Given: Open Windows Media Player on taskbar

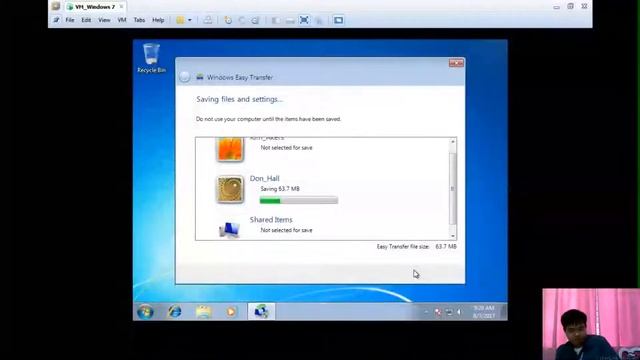Looking at the screenshot, I should coord(231,312).
